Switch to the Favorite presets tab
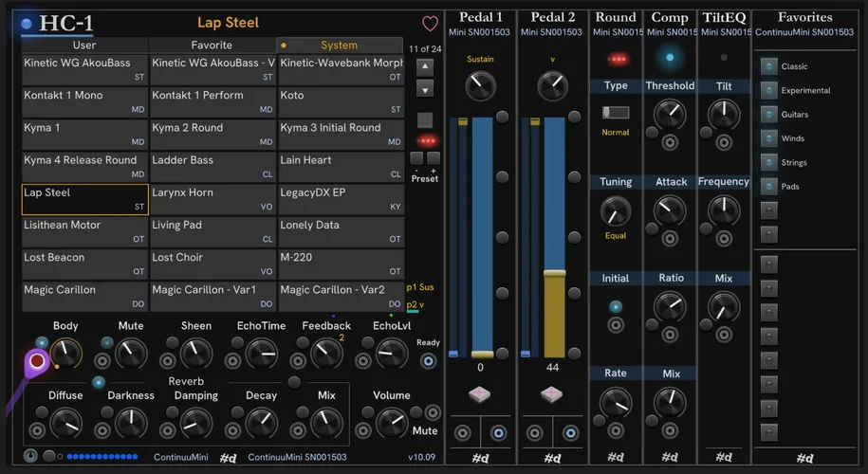Viewport: 868px width, 474px height. 212,45
